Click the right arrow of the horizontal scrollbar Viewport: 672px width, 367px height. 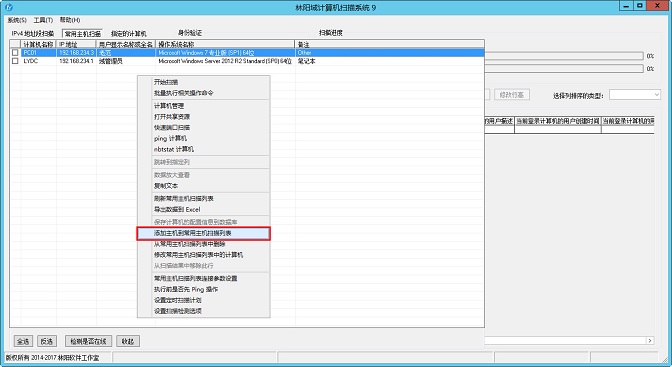click(x=650, y=340)
